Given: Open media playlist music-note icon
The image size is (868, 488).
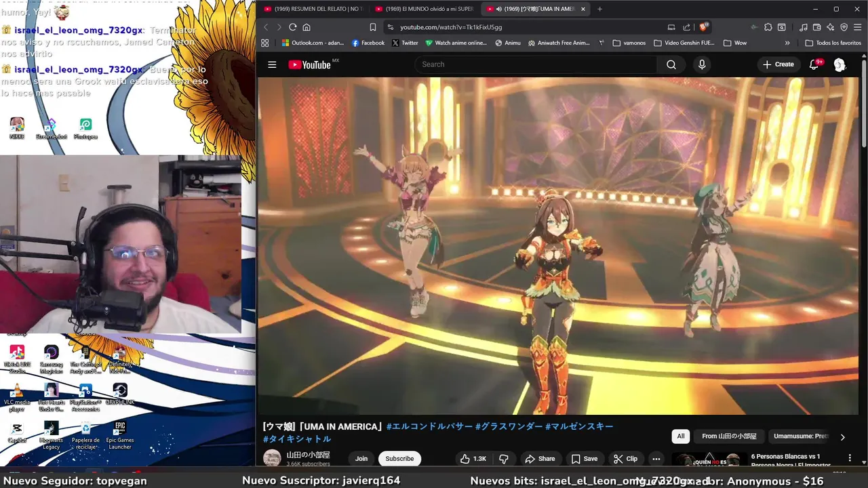Looking at the screenshot, I should click(x=804, y=27).
